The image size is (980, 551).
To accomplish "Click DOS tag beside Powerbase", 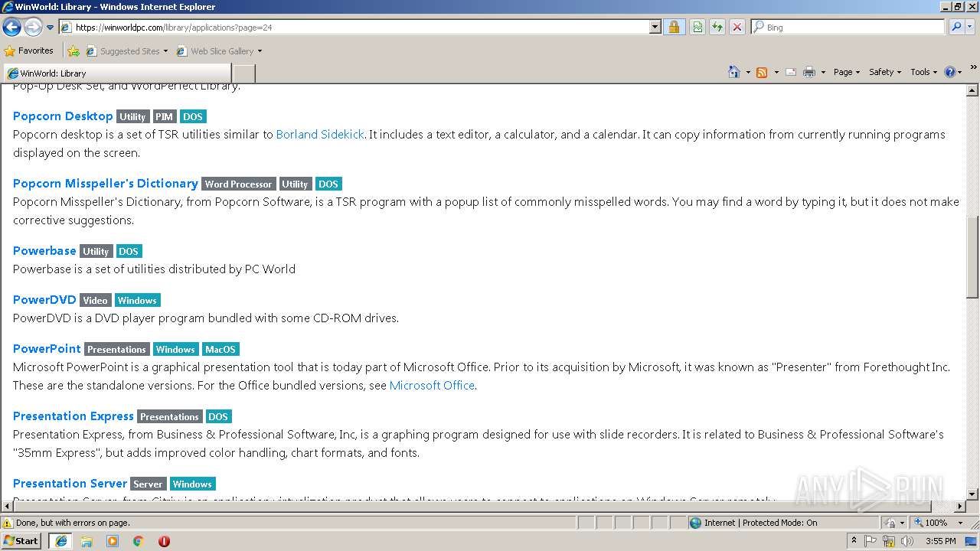I will (129, 252).
